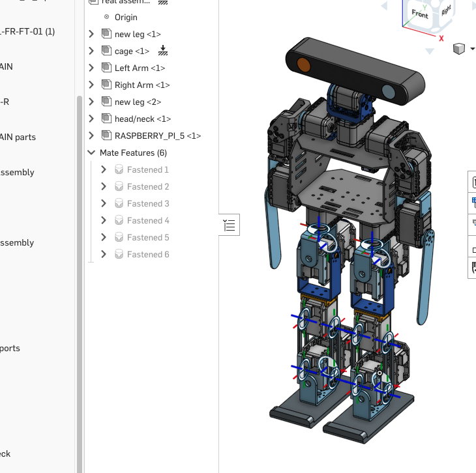Click the mate icon next to Fastened 4
The width and height of the screenshot is (476, 473).
point(119,220)
